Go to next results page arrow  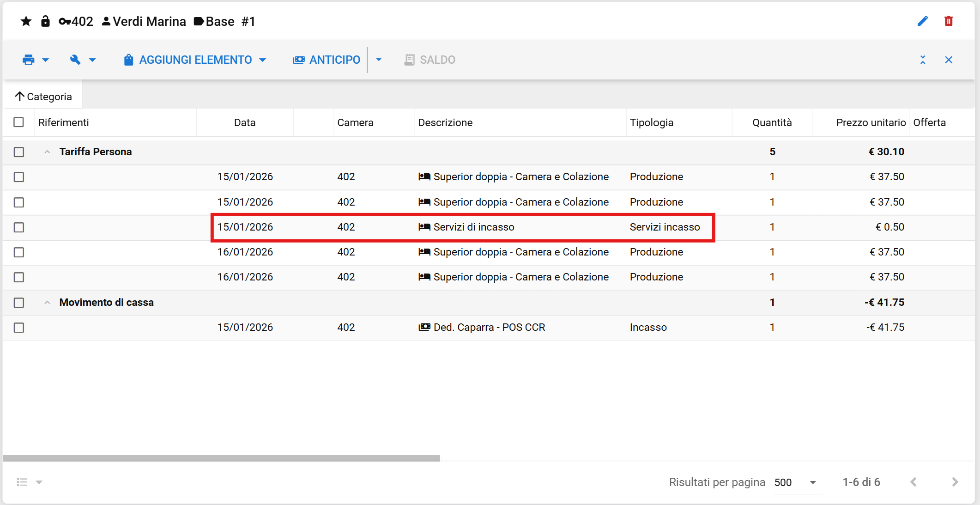click(955, 482)
